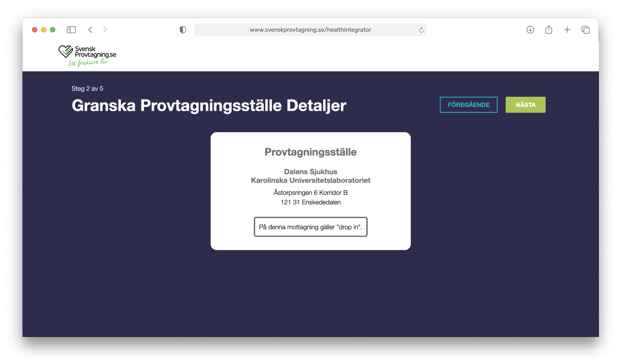
Task: Open the downloads icon in toolbar
Action: coord(530,30)
